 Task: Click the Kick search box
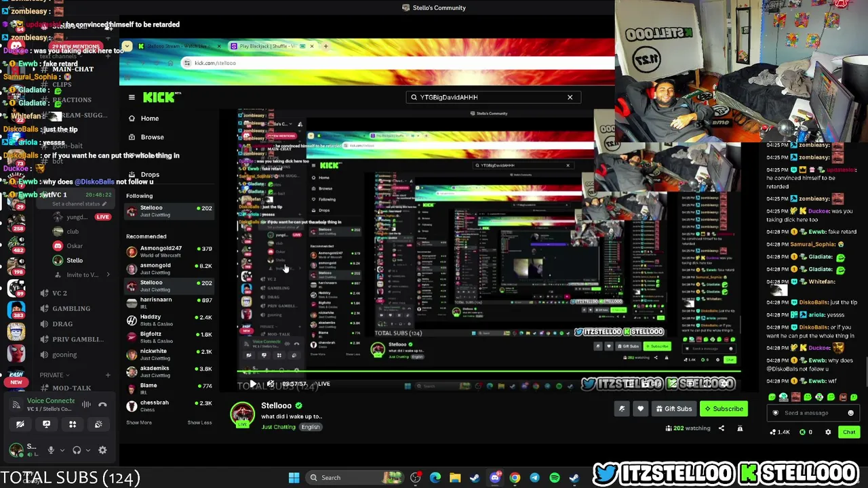(x=492, y=97)
